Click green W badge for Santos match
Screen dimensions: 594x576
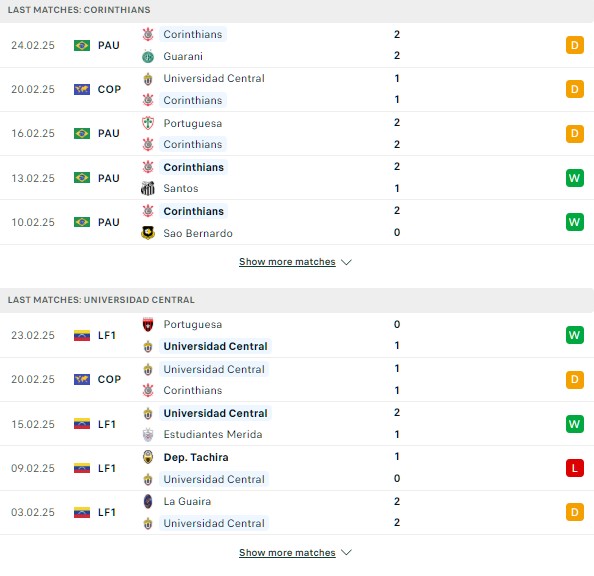tap(575, 178)
